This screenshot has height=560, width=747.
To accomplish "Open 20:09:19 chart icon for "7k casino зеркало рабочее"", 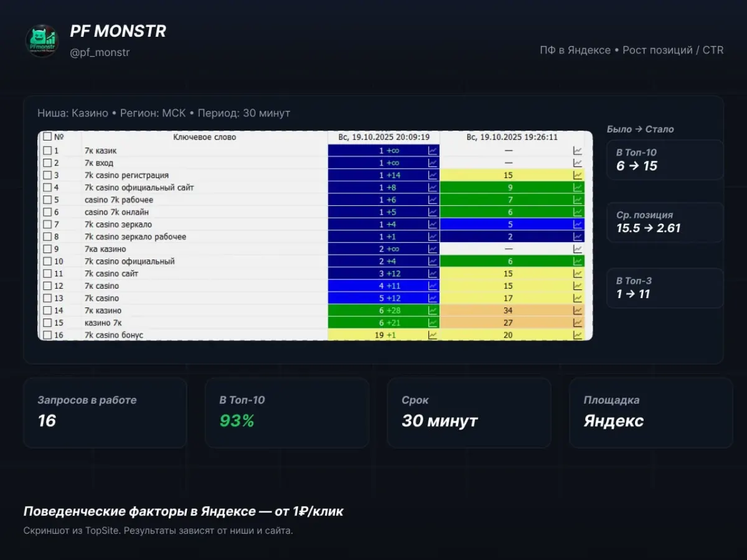I will pos(433,236).
